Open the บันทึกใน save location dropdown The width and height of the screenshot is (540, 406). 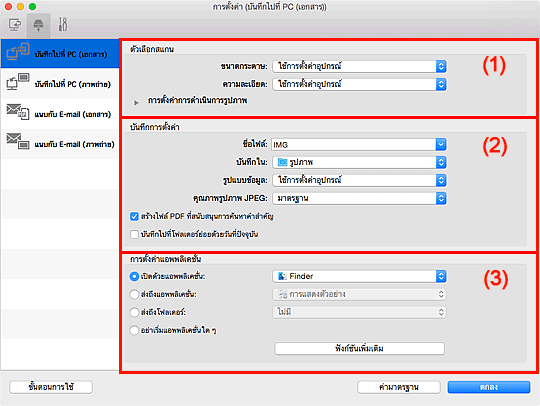[359, 162]
